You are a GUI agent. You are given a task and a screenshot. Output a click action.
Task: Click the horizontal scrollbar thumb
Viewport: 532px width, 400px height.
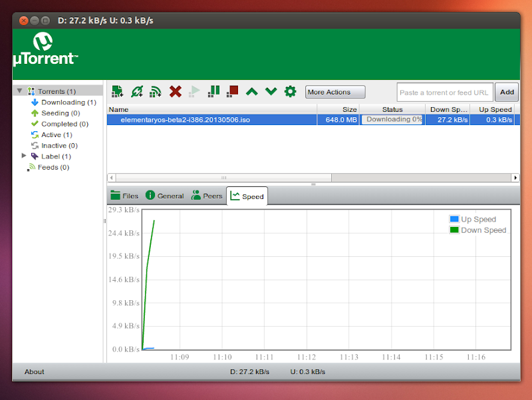223,178
